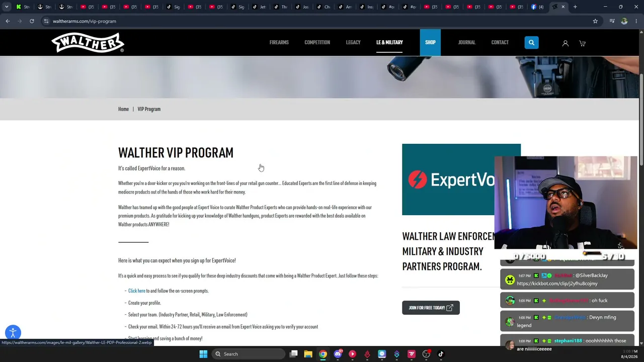This screenshot has height=362, width=644.
Task: Follow the 'Click here' ExpertVoice link
Action: 136,291
